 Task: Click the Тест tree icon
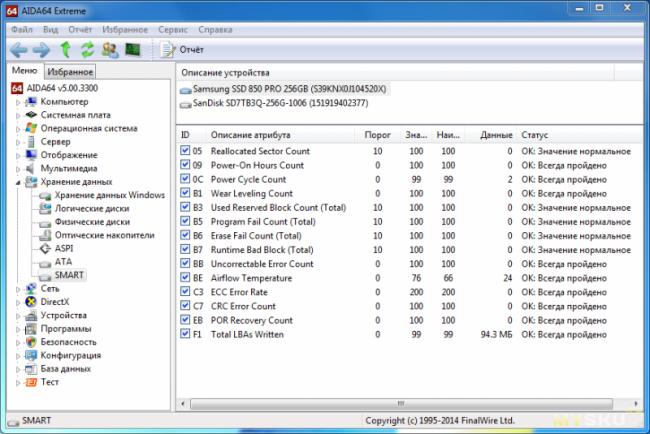click(x=31, y=382)
